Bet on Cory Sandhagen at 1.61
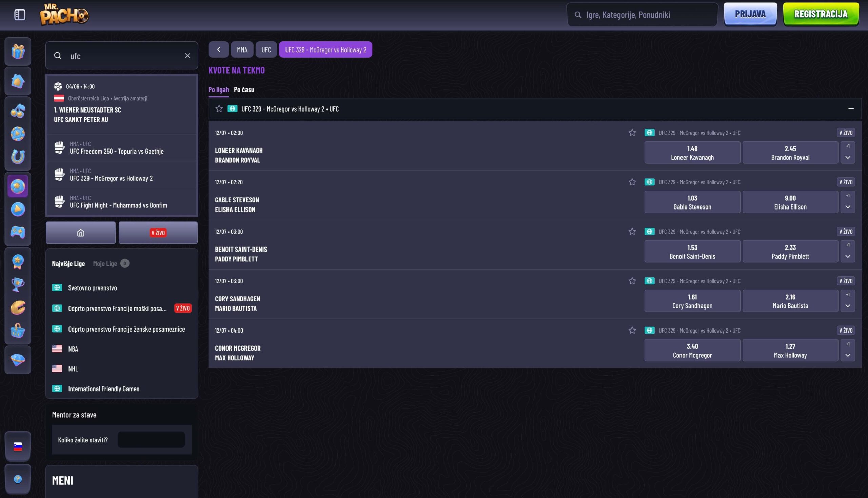Viewport: 868px width, 498px height. point(692,301)
